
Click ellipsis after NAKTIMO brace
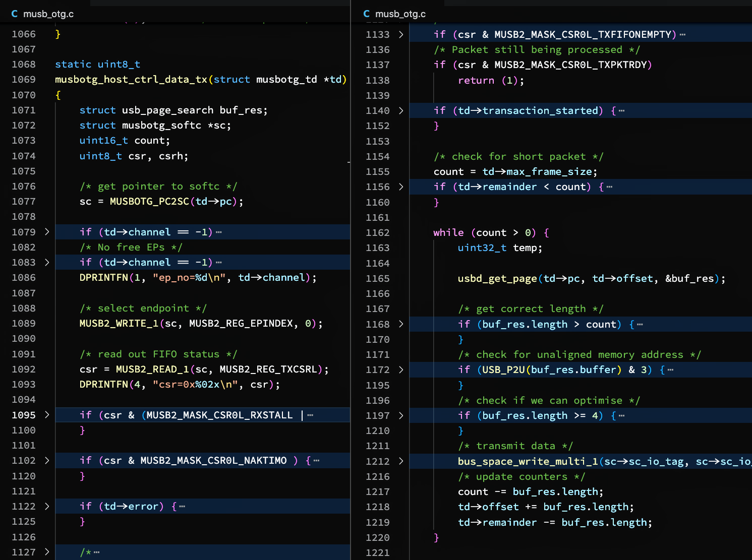tap(316, 461)
